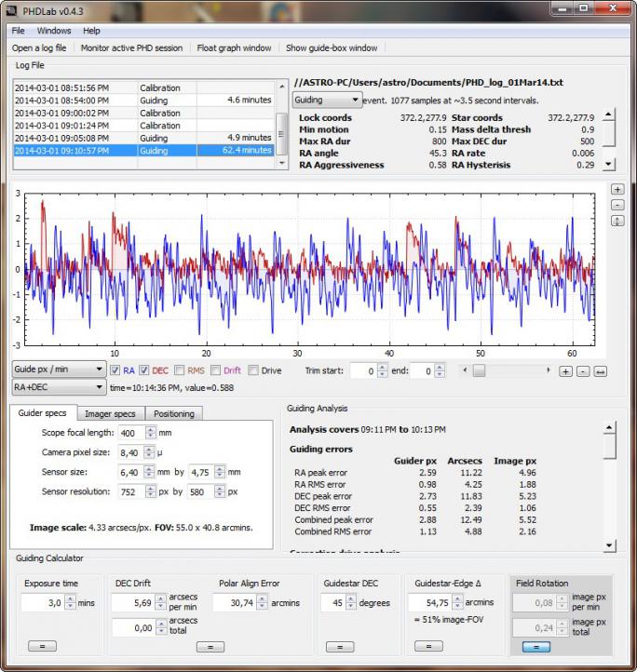Screen dimensions: 637x672
Task: Zoom in horizontally with plus button beside scrollbar
Action: pyautogui.click(x=566, y=371)
